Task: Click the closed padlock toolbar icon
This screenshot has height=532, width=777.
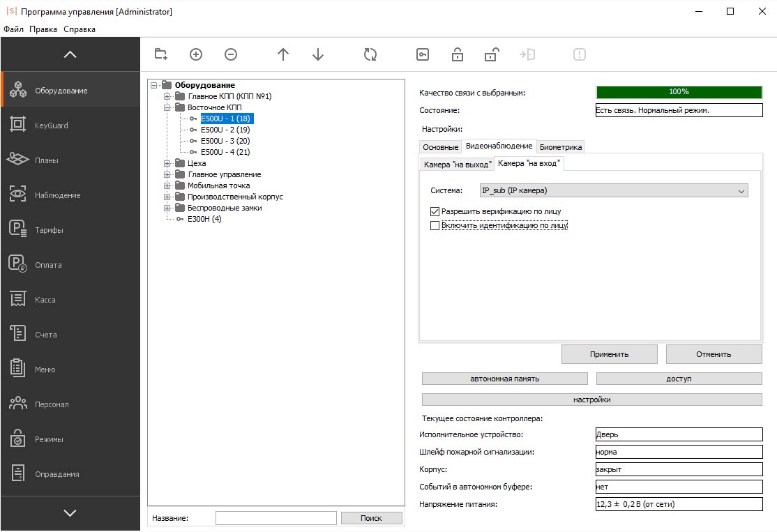Action: tap(458, 54)
